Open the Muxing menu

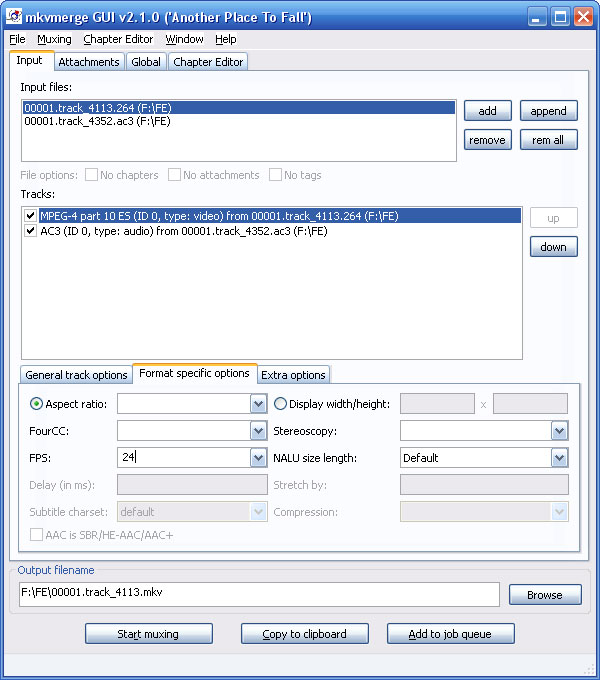coord(54,39)
